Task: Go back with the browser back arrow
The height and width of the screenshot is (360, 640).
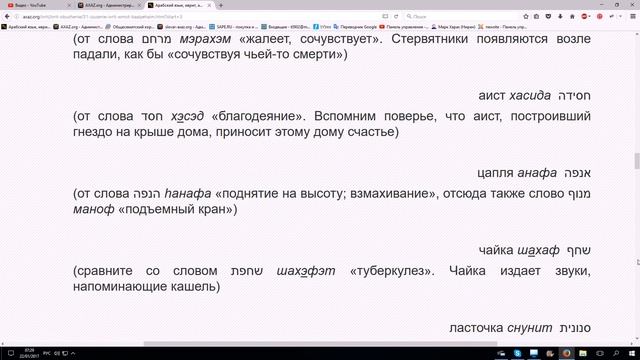Action: pos(7,16)
